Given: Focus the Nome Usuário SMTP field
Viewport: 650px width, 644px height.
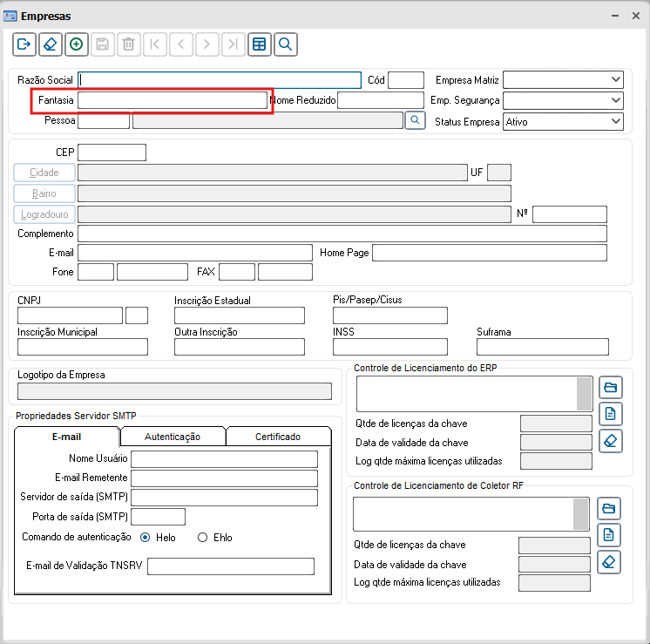Looking at the screenshot, I should point(224,459).
